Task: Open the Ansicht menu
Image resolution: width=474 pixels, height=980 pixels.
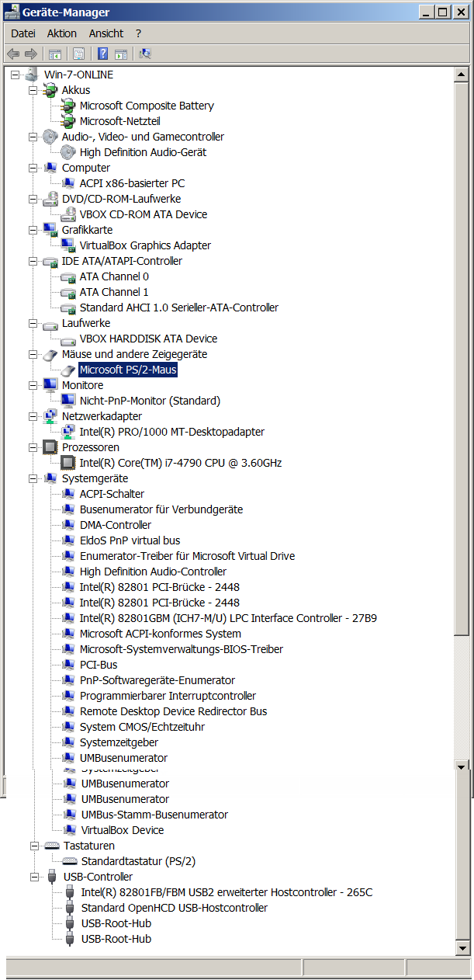Action: point(106,33)
